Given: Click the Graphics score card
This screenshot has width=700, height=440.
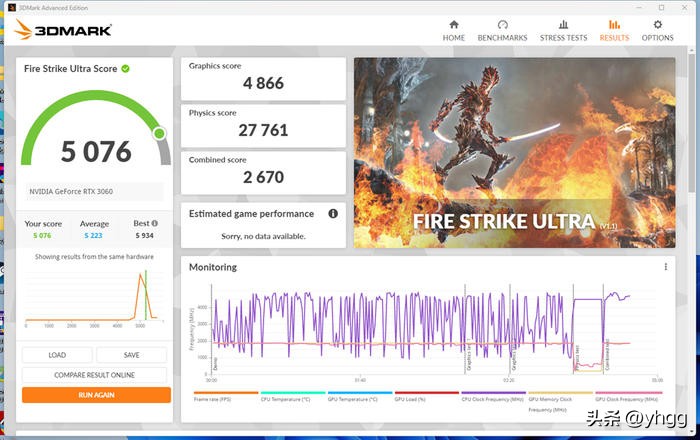Looking at the screenshot, I should click(x=263, y=77).
